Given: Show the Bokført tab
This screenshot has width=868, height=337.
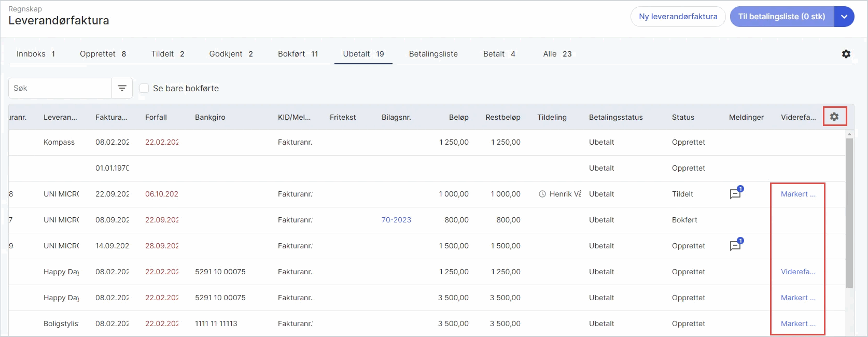Looking at the screenshot, I should pos(298,54).
